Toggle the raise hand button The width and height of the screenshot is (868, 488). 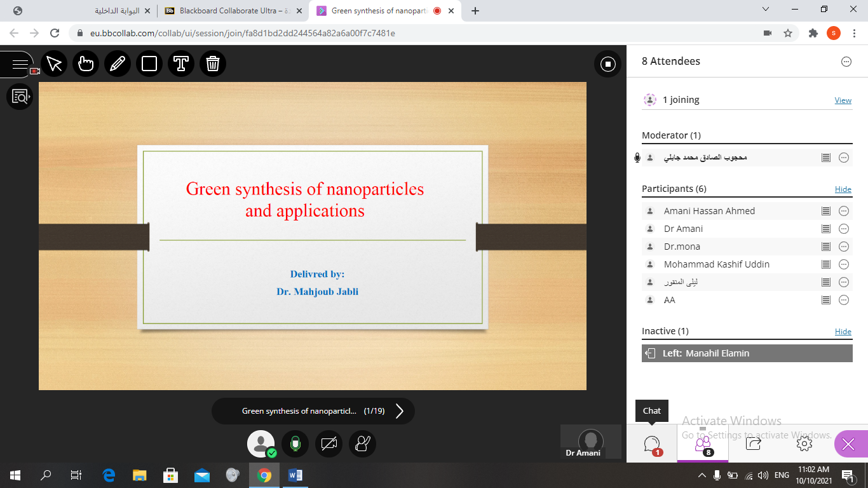click(x=362, y=444)
